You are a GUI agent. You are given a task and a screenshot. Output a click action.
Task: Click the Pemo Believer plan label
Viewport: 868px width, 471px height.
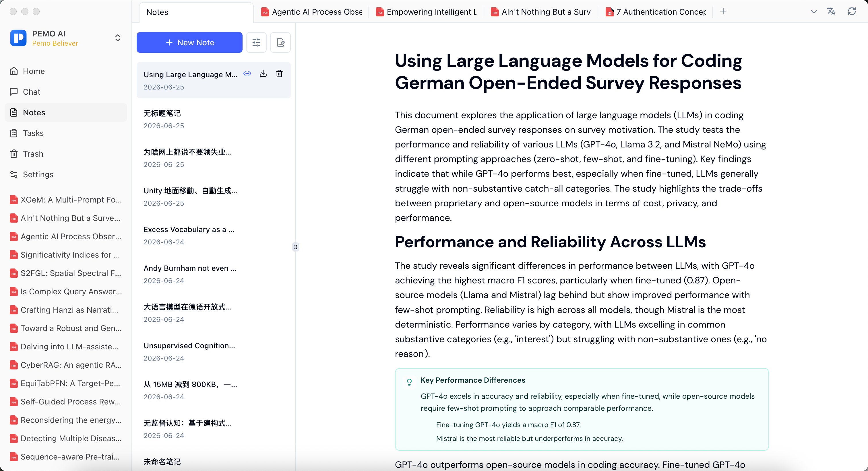click(55, 43)
